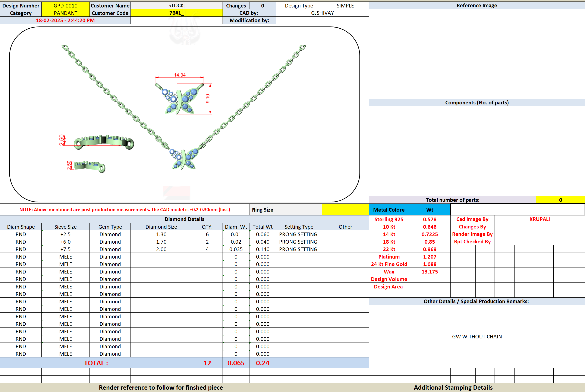Click the Render reference to follow footer
This screenshot has height=392, width=585.
(161, 388)
